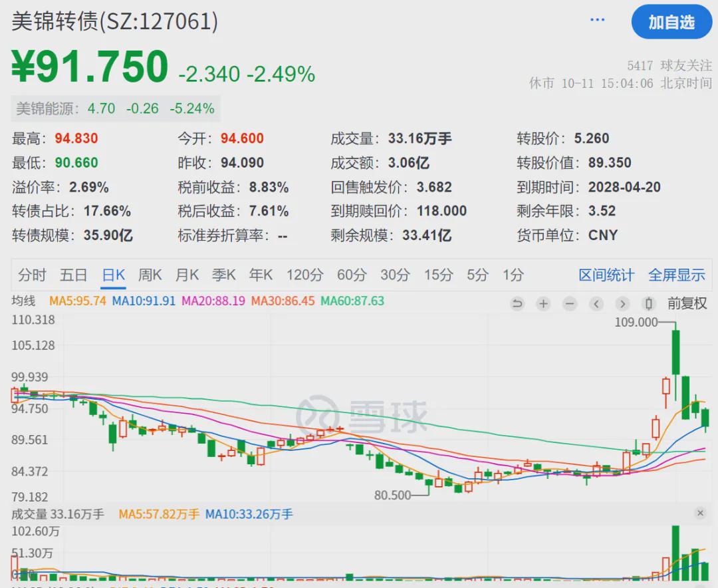Click the MA20:88.19 indicator label
This screenshot has width=718, height=588.
click(x=213, y=301)
